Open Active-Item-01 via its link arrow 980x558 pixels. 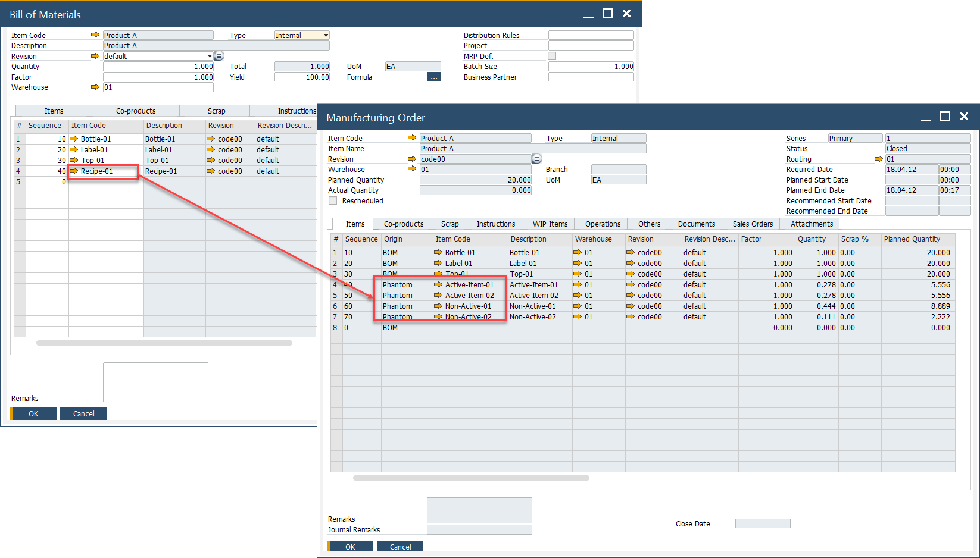click(438, 284)
